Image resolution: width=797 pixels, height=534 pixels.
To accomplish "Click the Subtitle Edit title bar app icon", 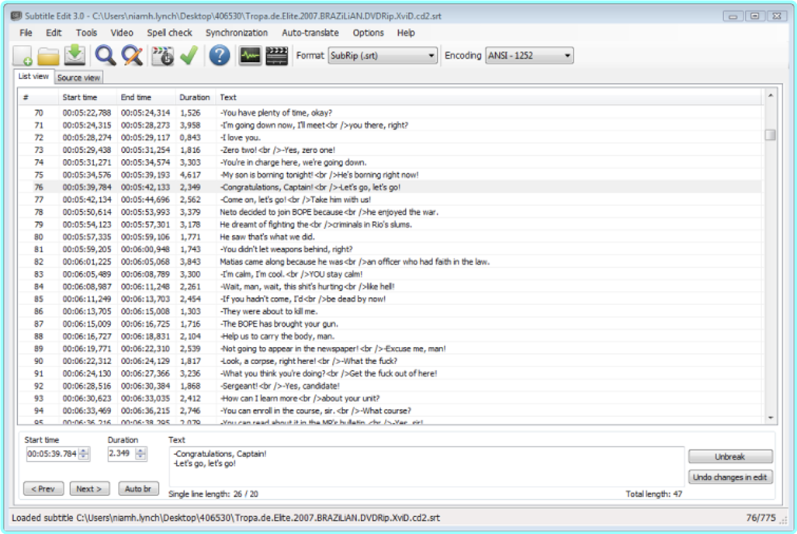I will click(x=16, y=16).
